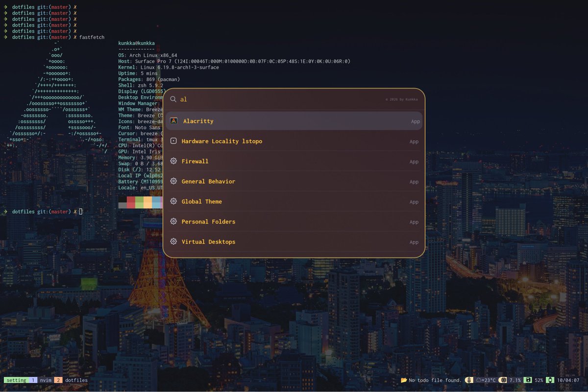Click the tmux window number 2 badge
Viewport: 588px width, 392px height.
coord(58,380)
